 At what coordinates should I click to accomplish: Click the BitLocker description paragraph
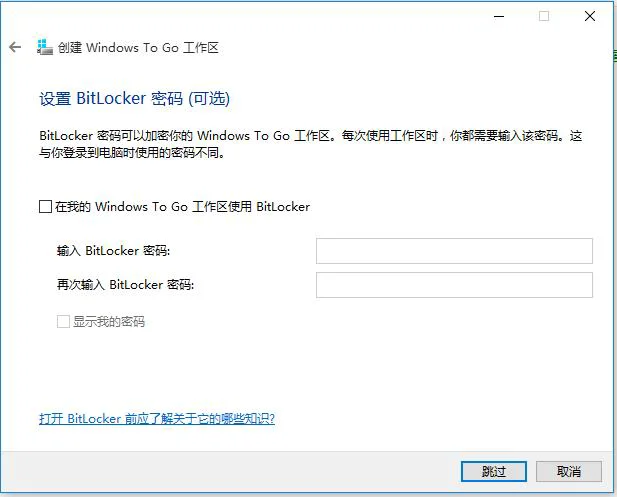click(310, 144)
